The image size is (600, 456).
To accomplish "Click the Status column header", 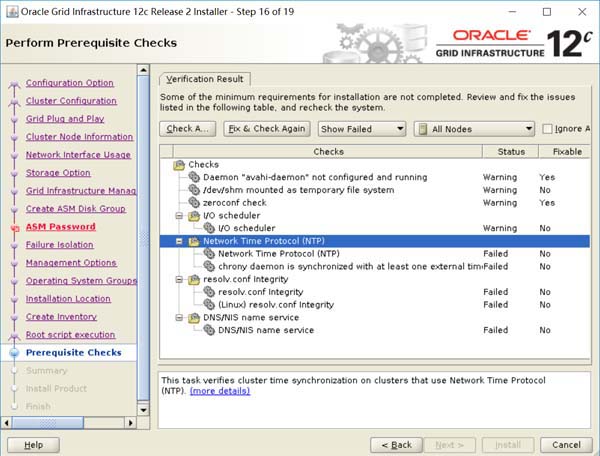I will click(x=511, y=151).
